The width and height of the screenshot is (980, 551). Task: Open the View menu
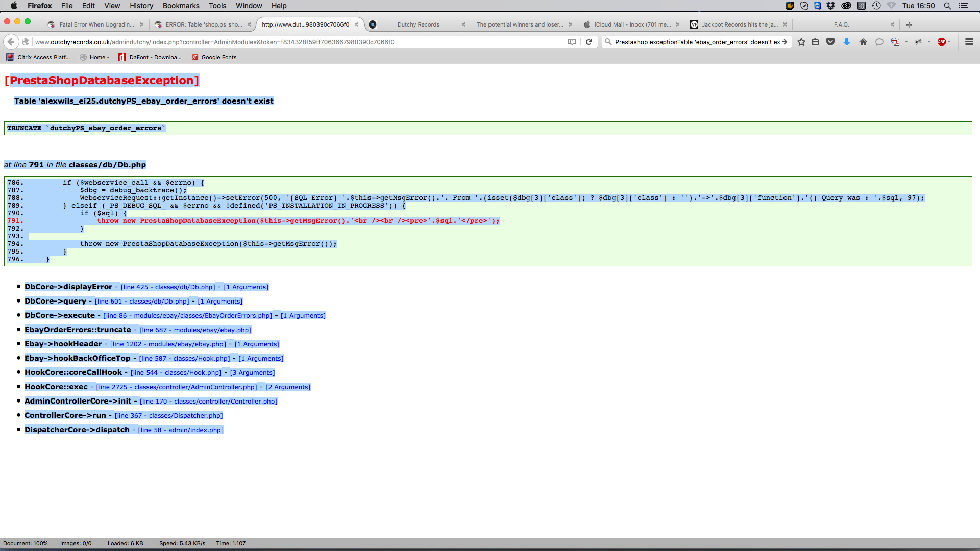click(x=112, y=6)
